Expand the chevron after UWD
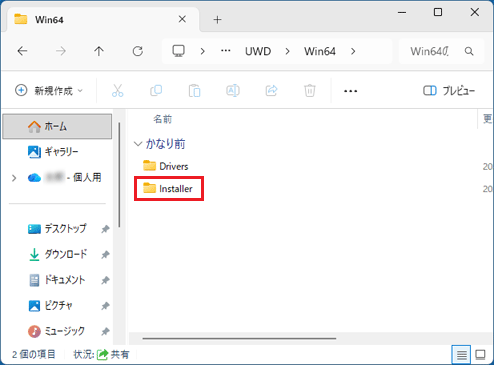 click(287, 51)
